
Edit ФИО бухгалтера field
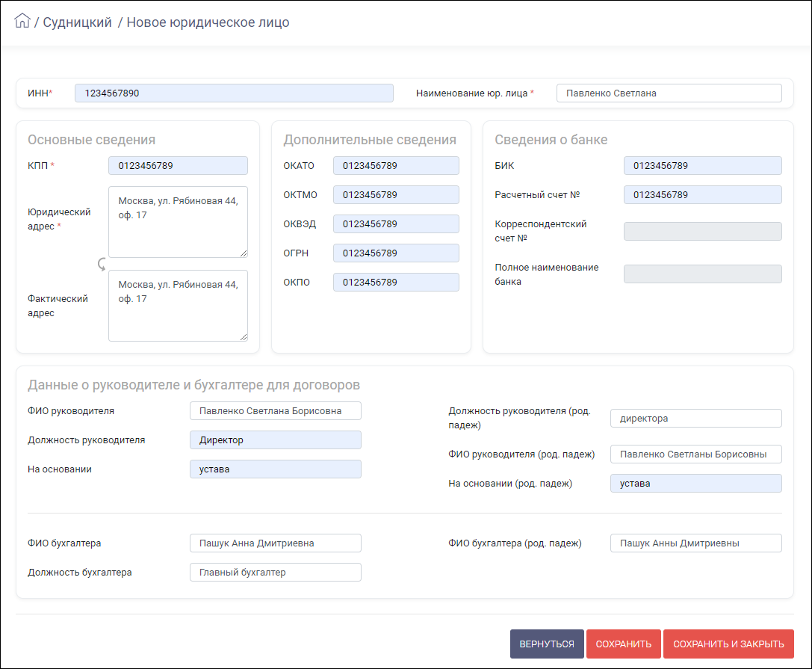coord(276,543)
